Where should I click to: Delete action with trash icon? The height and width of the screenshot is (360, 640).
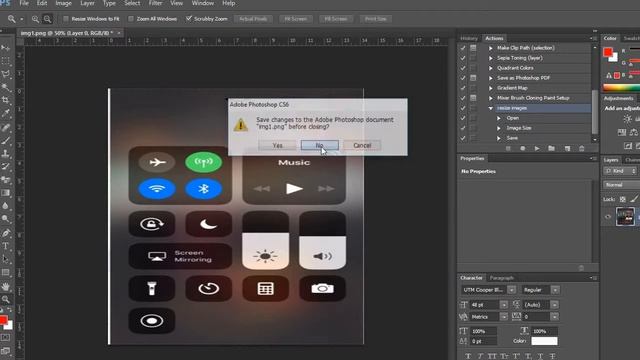[x=582, y=149]
